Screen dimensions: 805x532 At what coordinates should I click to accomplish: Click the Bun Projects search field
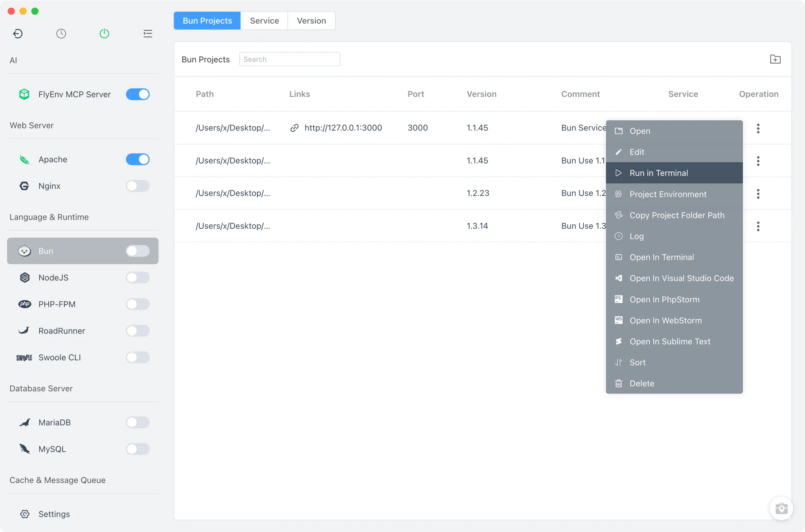coord(290,59)
